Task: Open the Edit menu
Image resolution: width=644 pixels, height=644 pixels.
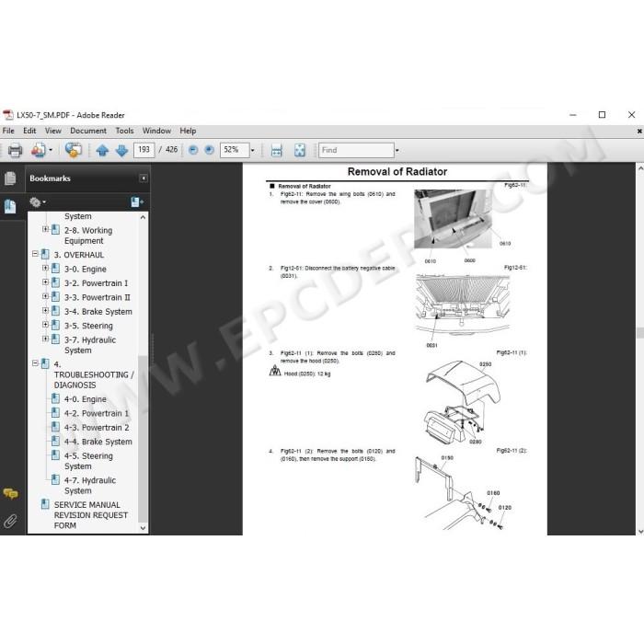Action: (29, 131)
